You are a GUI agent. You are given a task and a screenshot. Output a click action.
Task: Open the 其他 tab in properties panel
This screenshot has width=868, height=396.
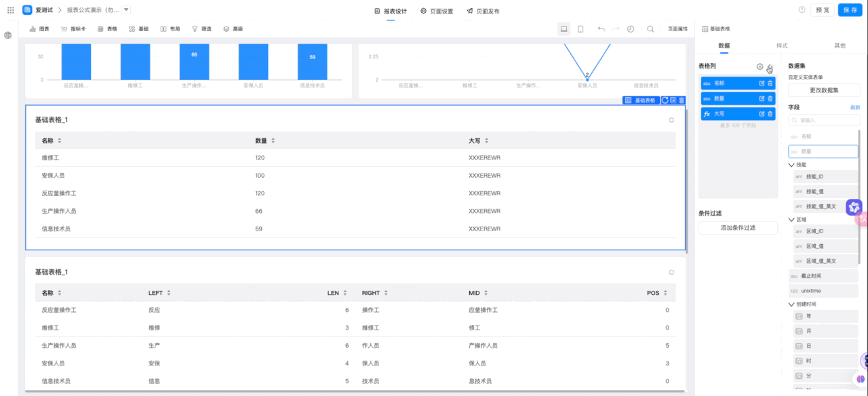(x=840, y=45)
